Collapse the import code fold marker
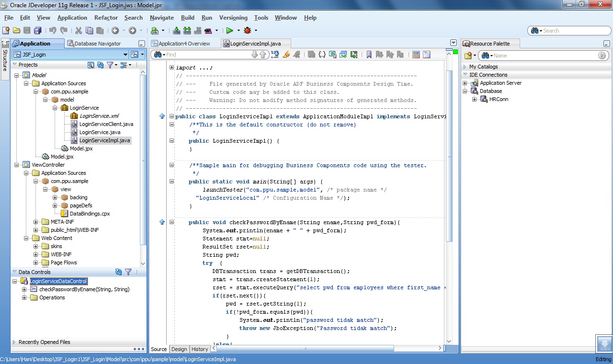Screen dimensions: 613x364 [171, 68]
